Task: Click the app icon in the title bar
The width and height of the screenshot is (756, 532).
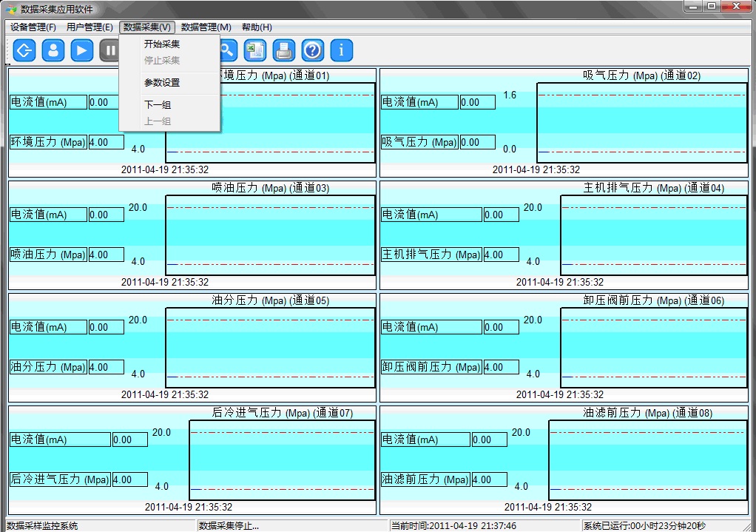Action: [x=11, y=9]
